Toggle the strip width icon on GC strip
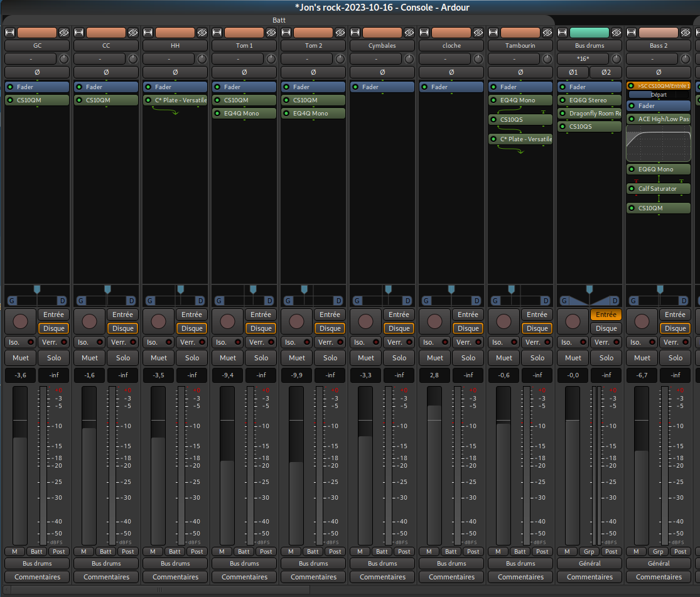Image resolution: width=700 pixels, height=597 pixels. [x=9, y=33]
